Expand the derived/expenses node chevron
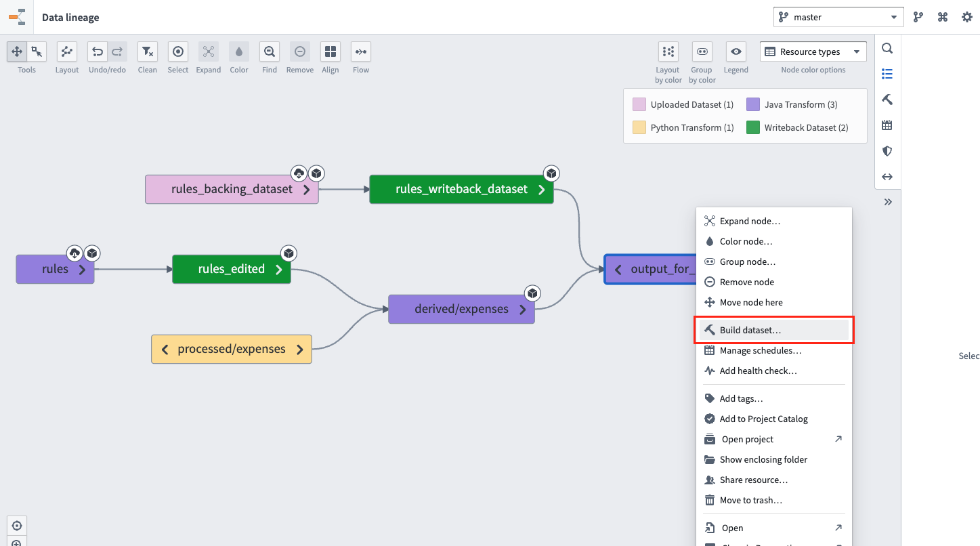 point(522,310)
